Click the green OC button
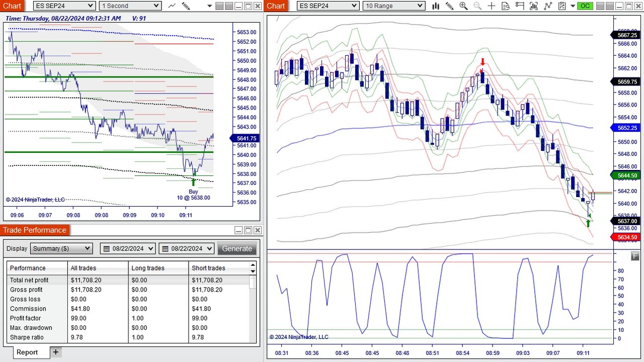644x362 pixels. pyautogui.click(x=585, y=6)
